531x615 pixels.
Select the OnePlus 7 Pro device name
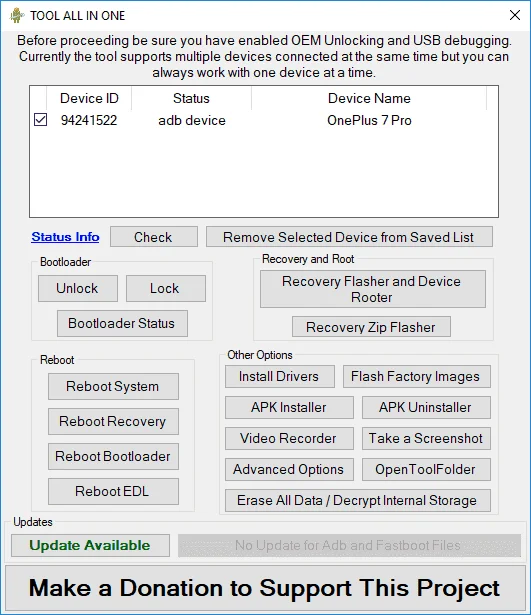369,120
